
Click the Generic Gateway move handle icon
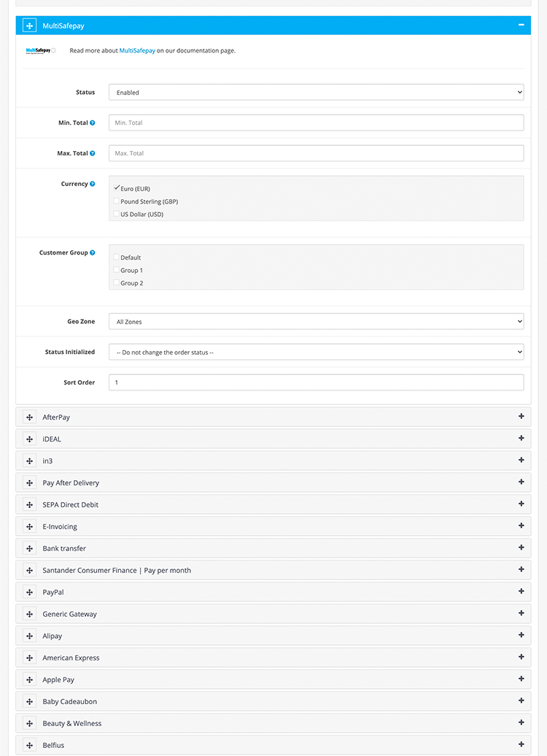pyautogui.click(x=29, y=614)
